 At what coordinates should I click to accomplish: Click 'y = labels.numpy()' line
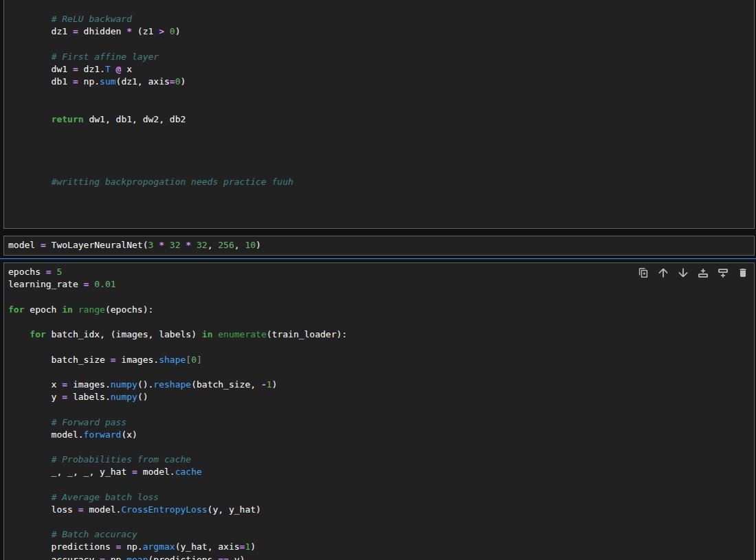coord(100,397)
